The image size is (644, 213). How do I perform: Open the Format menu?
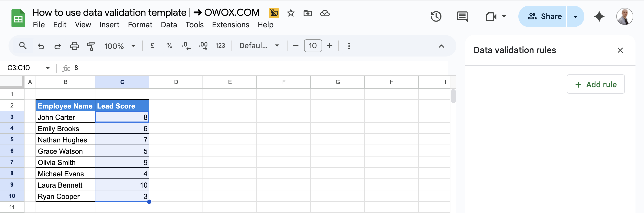[x=140, y=25]
